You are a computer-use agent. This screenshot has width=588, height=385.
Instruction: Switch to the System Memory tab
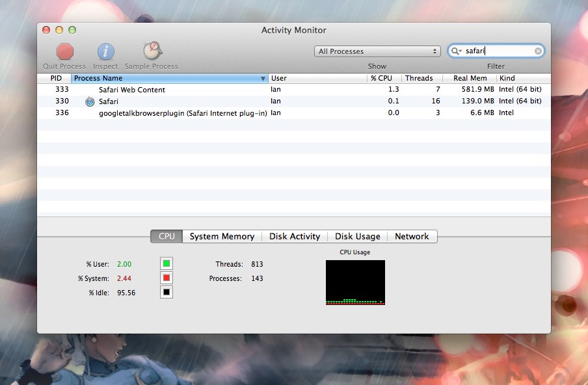coord(222,236)
